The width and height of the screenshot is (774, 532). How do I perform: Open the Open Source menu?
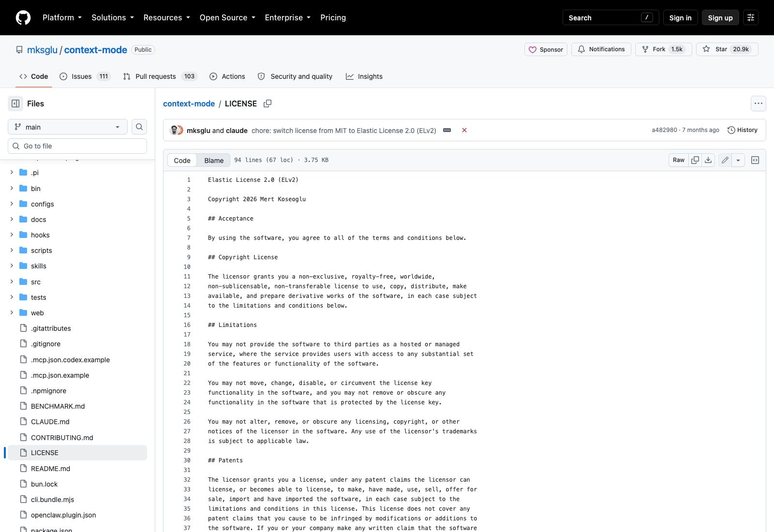[227, 17]
